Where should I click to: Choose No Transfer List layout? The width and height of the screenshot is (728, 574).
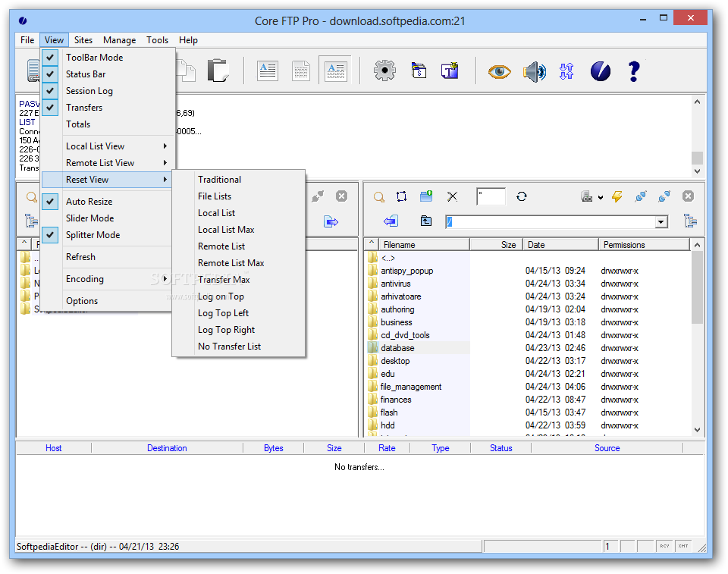click(239, 347)
